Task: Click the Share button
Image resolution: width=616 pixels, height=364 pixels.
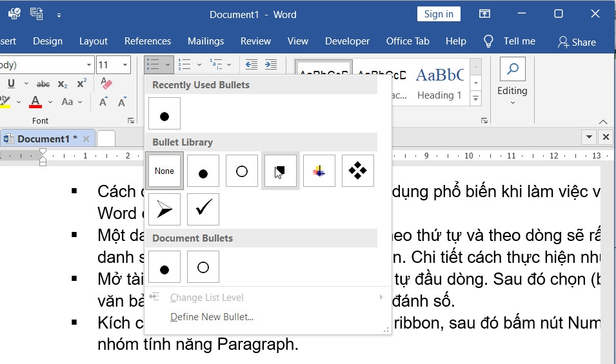Action: pyautogui.click(x=577, y=42)
